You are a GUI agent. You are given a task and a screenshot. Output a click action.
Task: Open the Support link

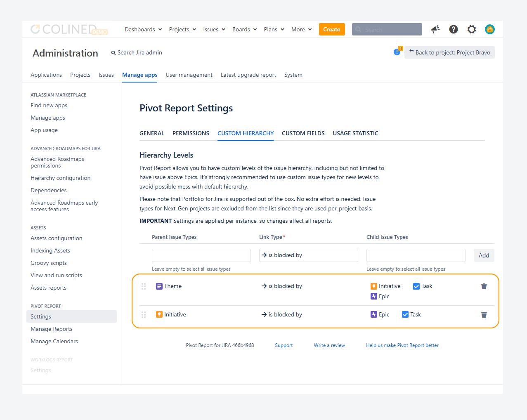click(x=284, y=345)
